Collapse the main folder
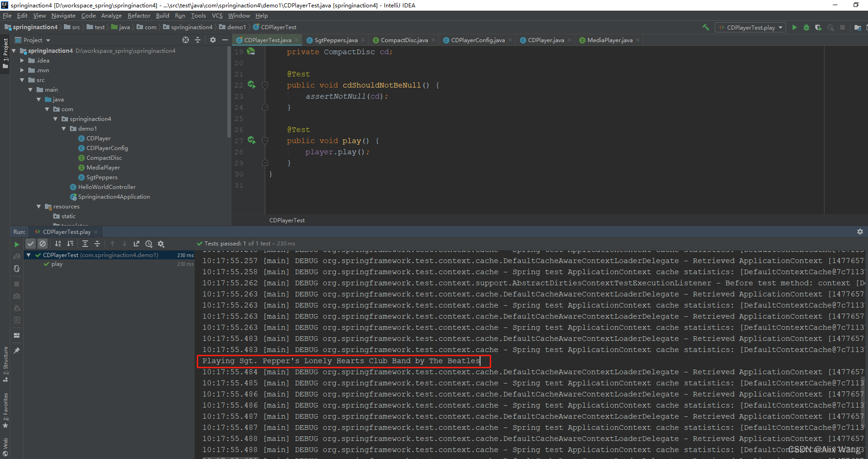This screenshot has width=868, height=459. (x=31, y=90)
